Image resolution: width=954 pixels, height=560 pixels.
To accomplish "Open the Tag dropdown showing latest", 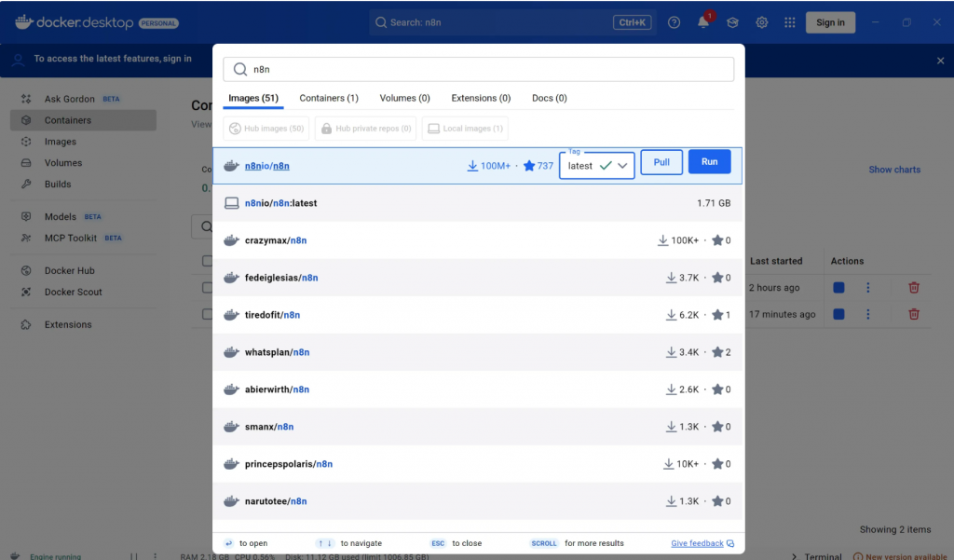I will point(597,166).
